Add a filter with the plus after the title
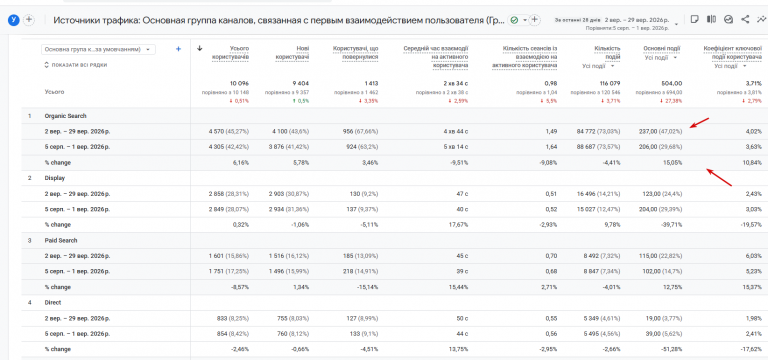This screenshot has height=360, width=768. point(535,20)
